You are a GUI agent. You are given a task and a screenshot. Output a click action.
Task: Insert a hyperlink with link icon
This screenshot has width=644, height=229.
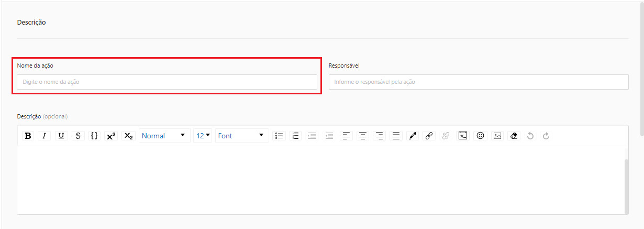pos(429,136)
